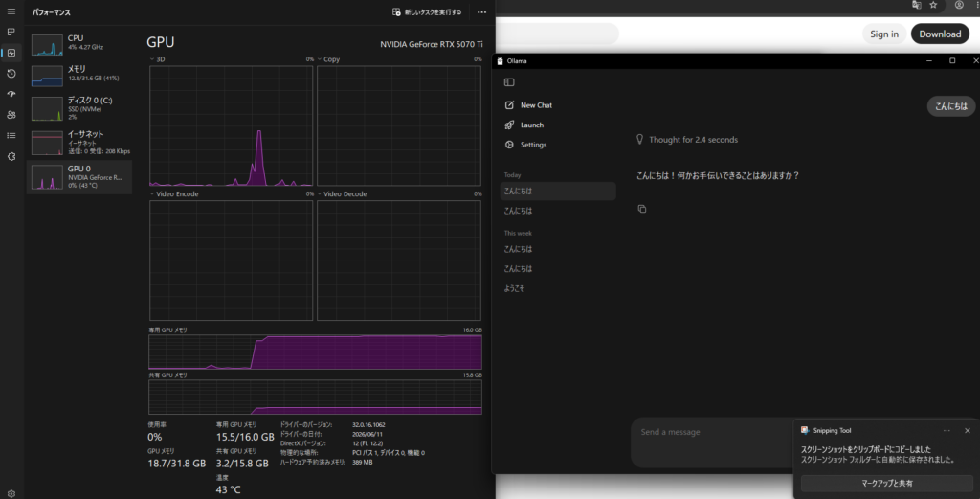Click マークアップと共有 in Snipping Tool notification

click(886, 483)
